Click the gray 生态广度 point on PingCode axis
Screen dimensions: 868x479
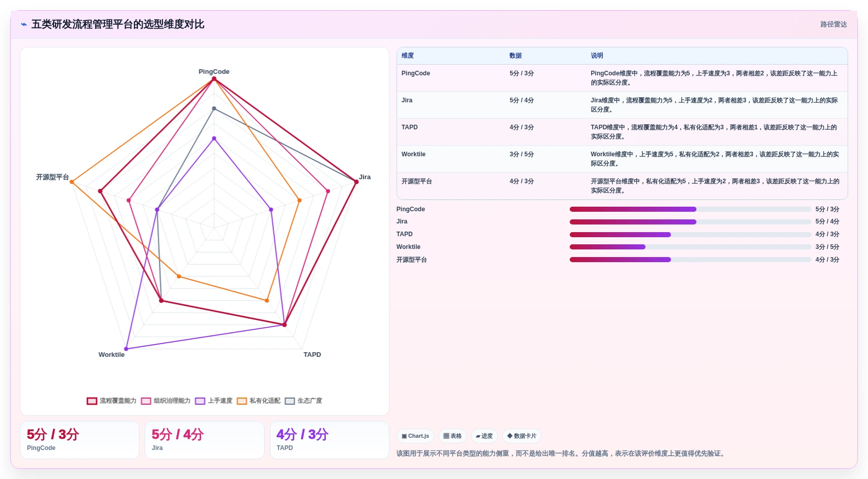point(214,108)
